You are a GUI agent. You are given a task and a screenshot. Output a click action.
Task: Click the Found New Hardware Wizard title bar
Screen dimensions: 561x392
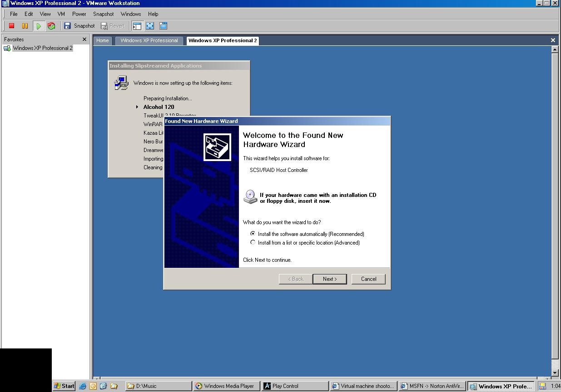[x=277, y=121]
